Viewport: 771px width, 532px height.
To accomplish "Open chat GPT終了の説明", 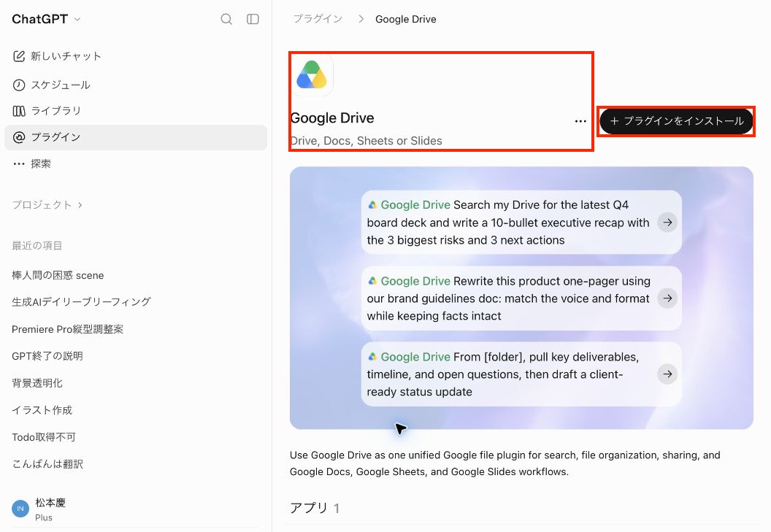I will (47, 356).
